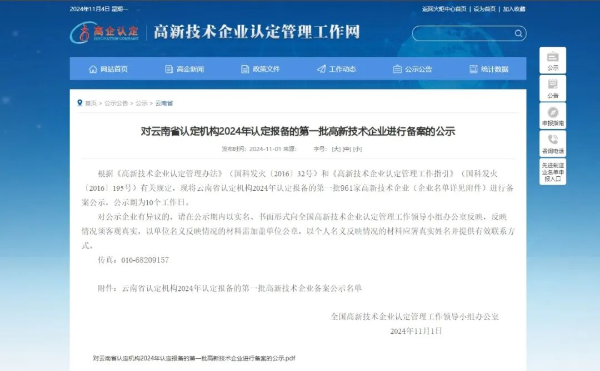
Task: Click the 公示公告 breadcrumb link
Action: pos(116,103)
